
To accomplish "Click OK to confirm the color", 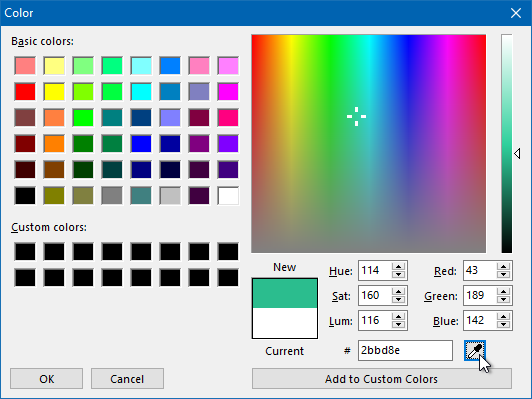I will (x=46, y=379).
